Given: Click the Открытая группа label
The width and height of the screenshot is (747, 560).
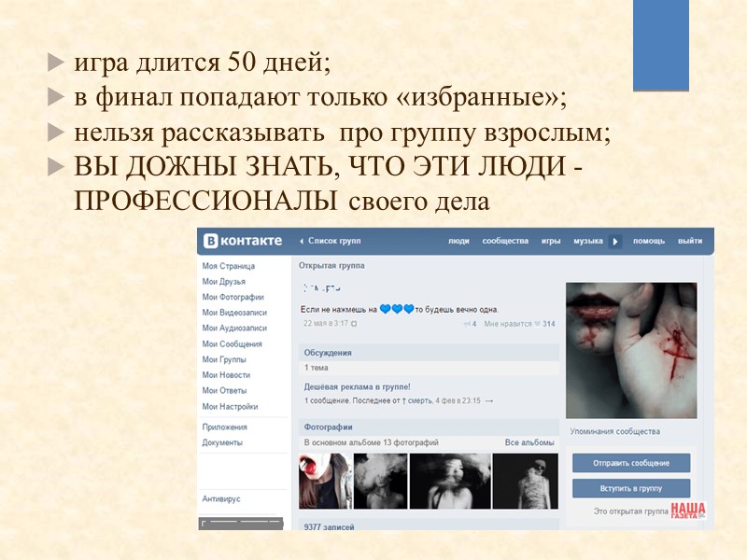Looking at the screenshot, I should [x=331, y=266].
